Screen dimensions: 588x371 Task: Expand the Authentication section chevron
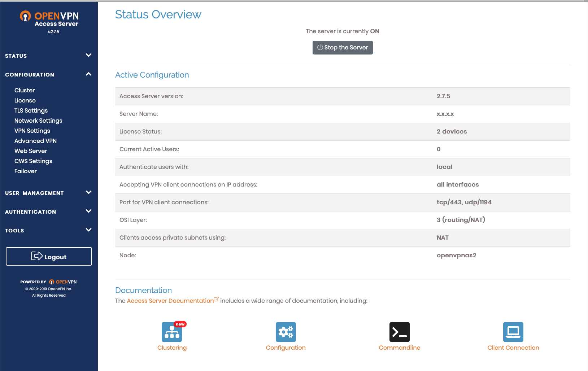pyautogui.click(x=88, y=211)
